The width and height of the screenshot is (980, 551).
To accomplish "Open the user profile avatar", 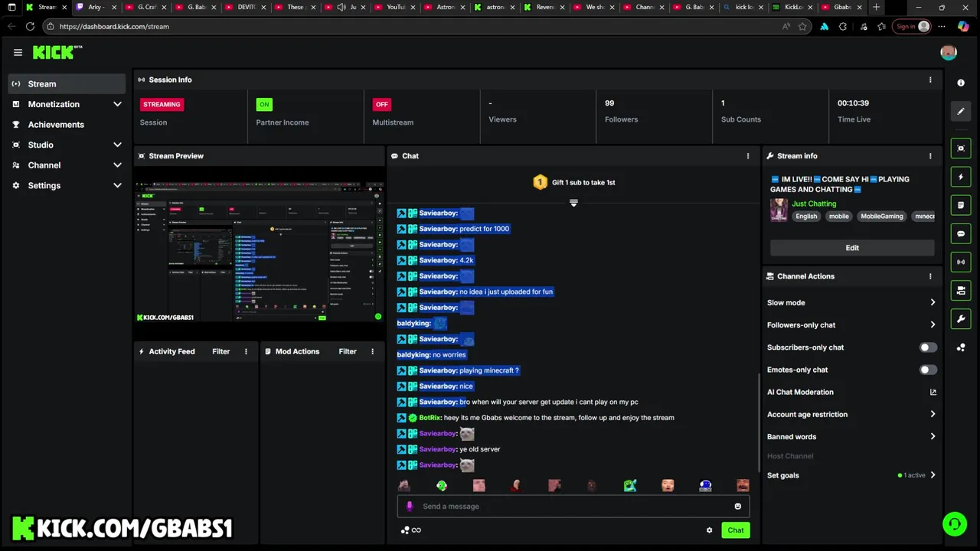I will [949, 52].
